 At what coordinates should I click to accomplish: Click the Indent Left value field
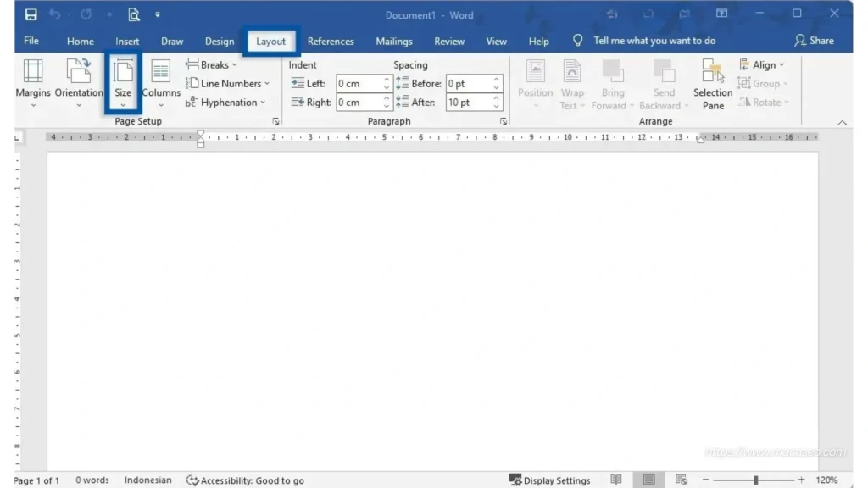(359, 84)
